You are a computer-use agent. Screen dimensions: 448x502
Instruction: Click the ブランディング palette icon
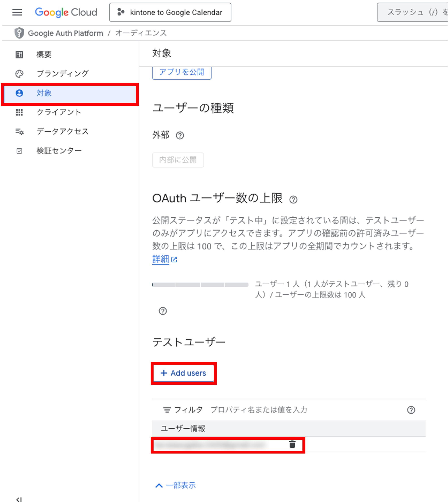(x=19, y=74)
